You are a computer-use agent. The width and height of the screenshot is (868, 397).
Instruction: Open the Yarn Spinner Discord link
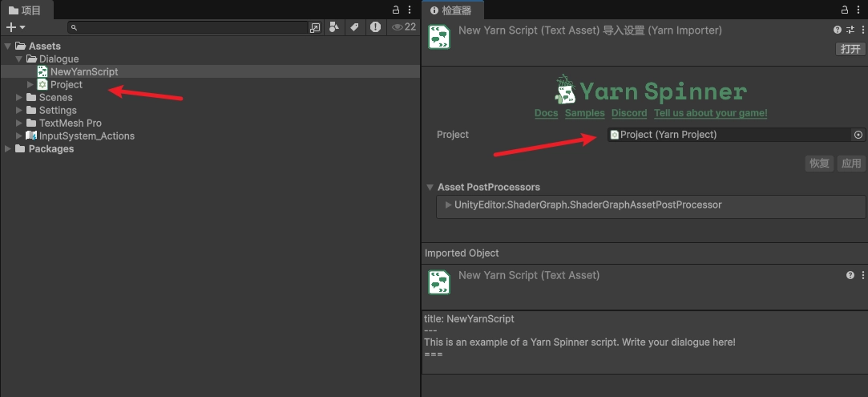coord(629,113)
